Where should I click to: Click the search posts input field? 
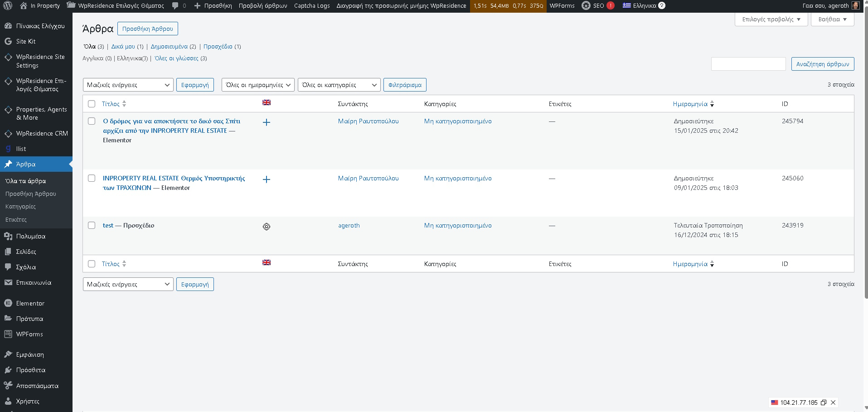748,64
